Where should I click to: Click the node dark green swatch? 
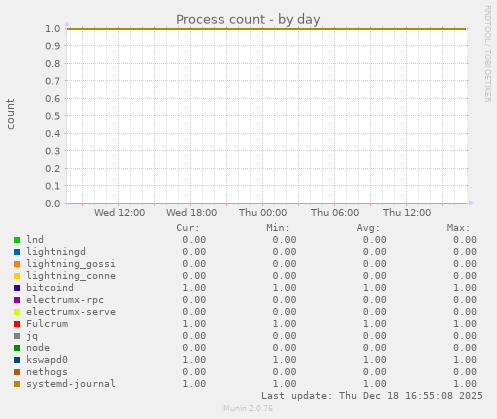click(17, 348)
